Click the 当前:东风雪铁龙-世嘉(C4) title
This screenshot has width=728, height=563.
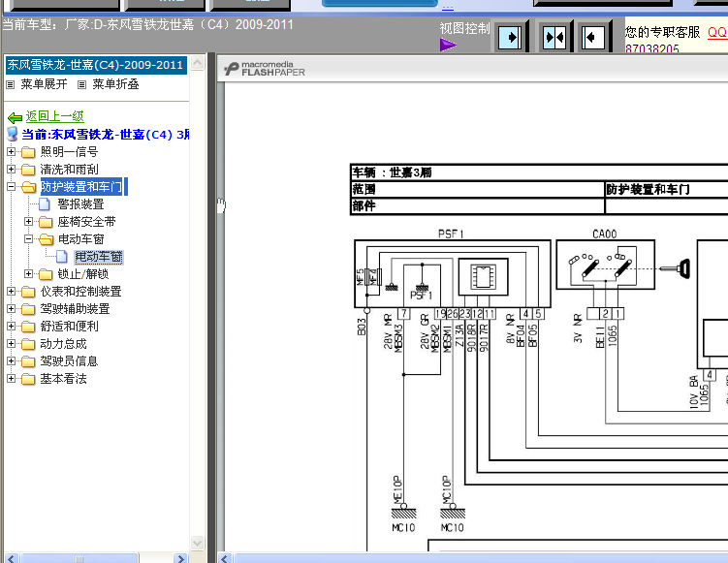(106, 135)
